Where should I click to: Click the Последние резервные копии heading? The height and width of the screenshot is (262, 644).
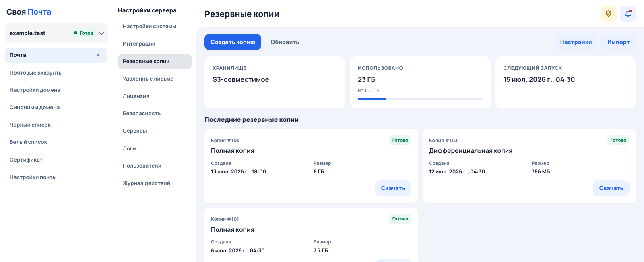tap(252, 120)
